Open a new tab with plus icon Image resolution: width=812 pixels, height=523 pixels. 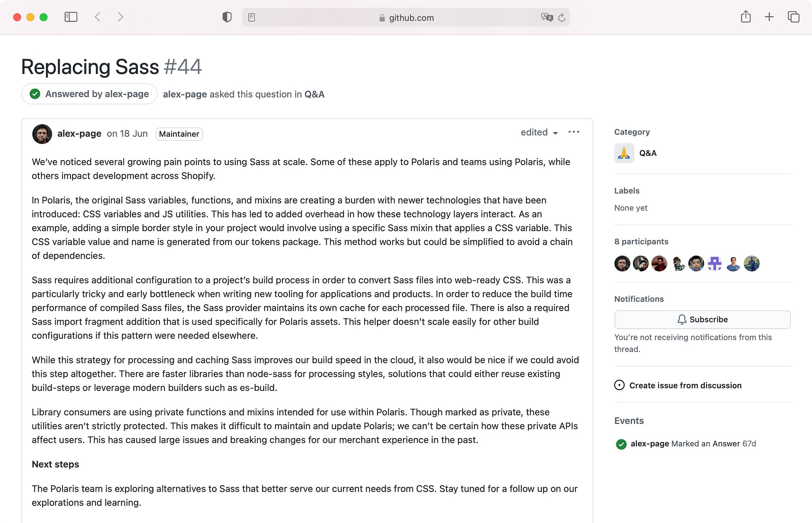tap(769, 17)
